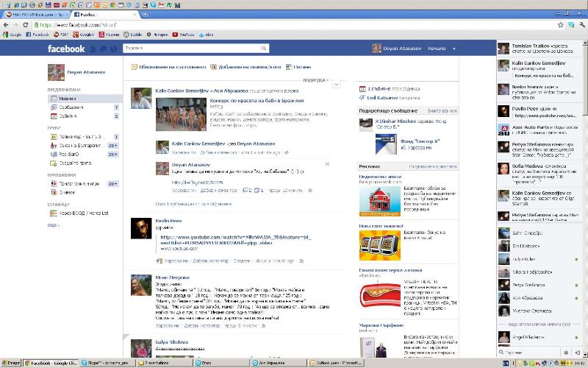Remove Deyan Atanasov's post with X

[x=327, y=164]
